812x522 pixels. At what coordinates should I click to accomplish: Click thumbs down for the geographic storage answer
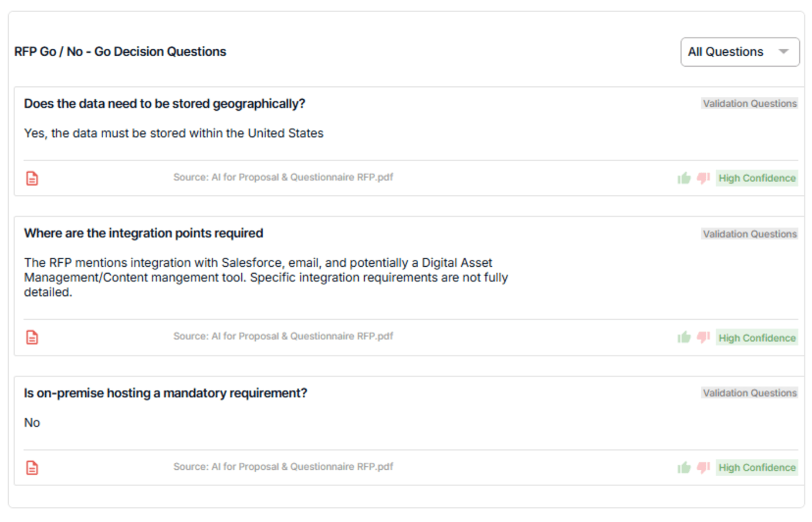pyautogui.click(x=703, y=178)
